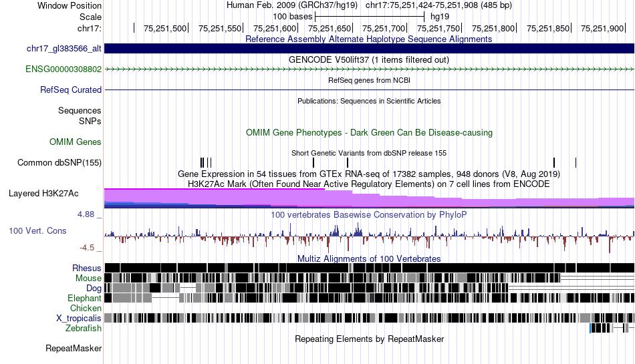Click the rightmost dbSNP variant marker
The height and width of the screenshot is (364, 635).
click(576, 162)
